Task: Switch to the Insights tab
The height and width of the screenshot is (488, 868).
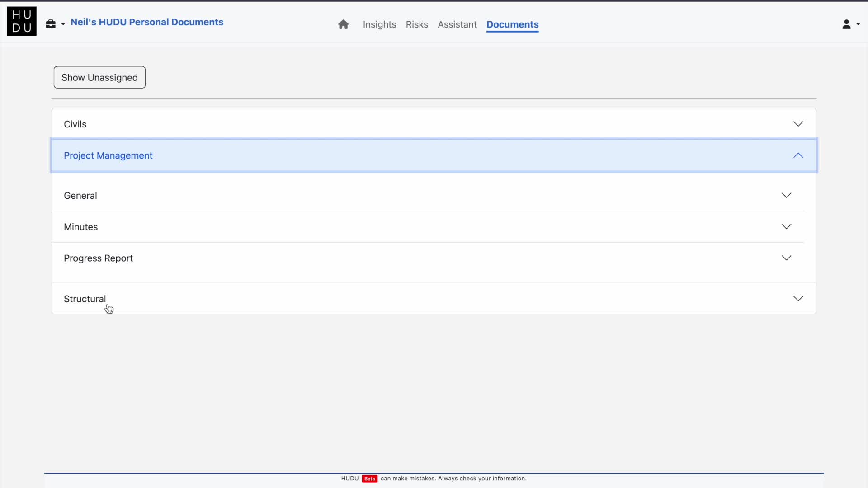Action: pos(379,24)
